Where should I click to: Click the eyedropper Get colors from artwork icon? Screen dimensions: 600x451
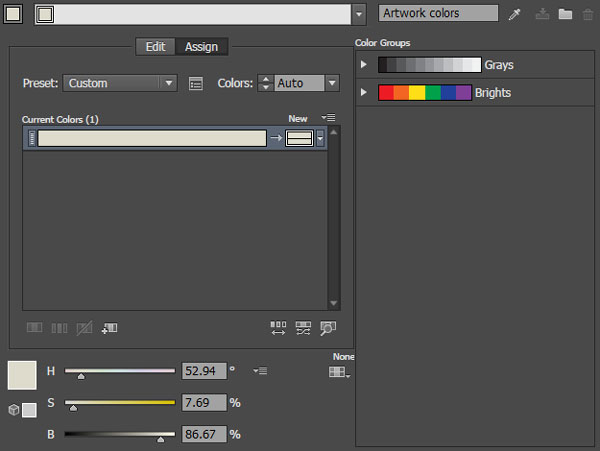(x=515, y=15)
